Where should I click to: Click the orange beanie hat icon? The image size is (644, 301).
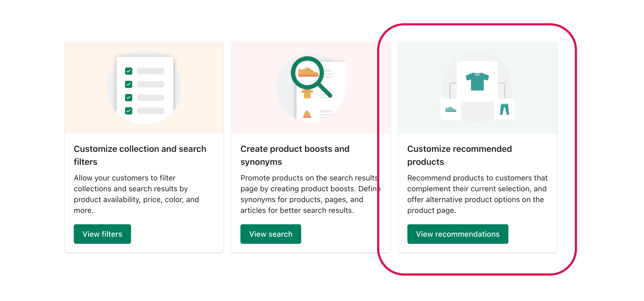click(307, 114)
